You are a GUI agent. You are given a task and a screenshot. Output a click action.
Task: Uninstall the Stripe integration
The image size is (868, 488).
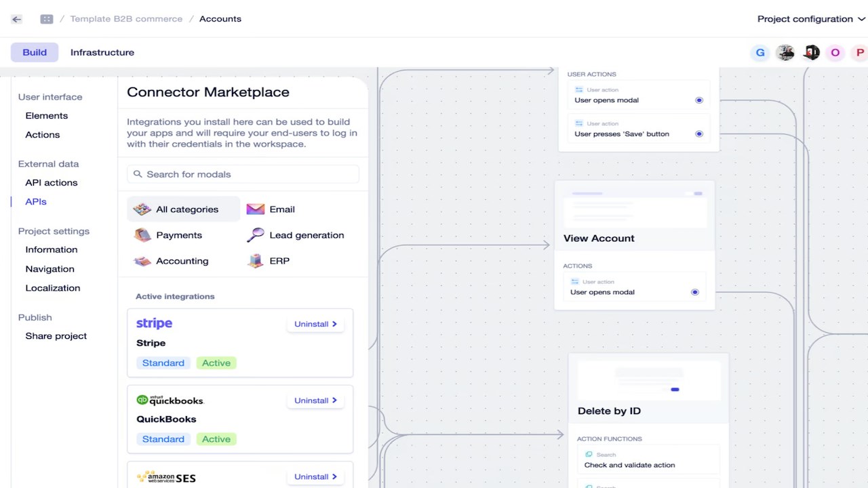pyautogui.click(x=315, y=324)
